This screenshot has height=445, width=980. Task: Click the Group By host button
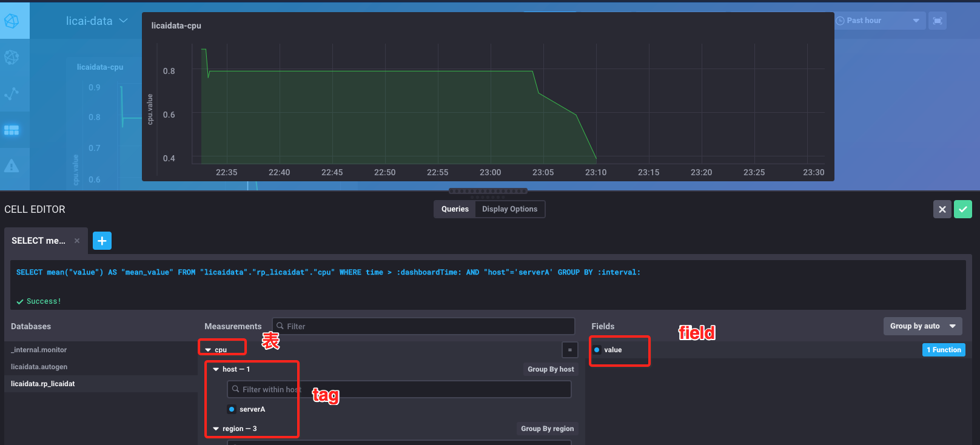point(551,369)
